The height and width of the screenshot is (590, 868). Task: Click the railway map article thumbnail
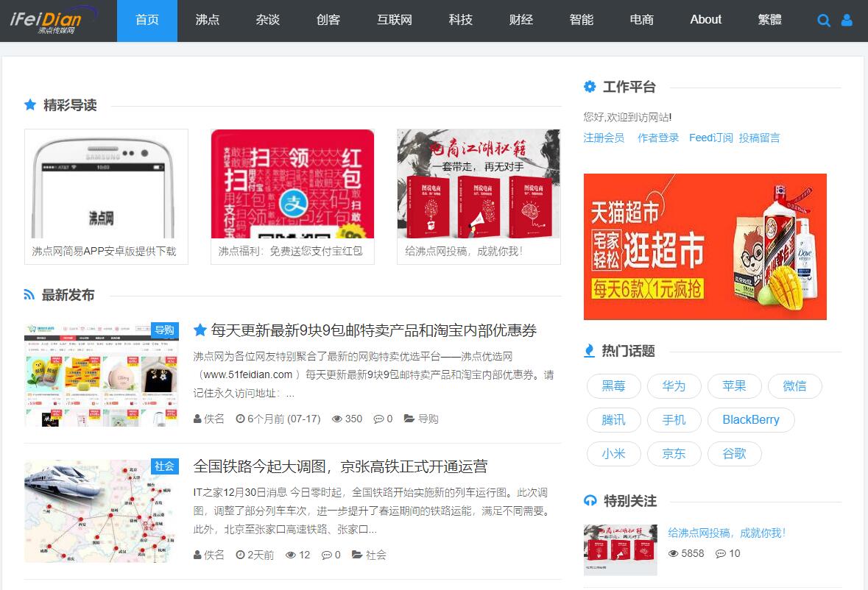coord(102,511)
